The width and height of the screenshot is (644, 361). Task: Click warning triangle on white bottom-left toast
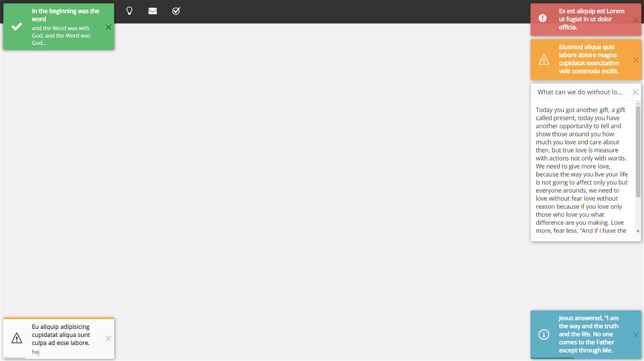click(x=17, y=338)
